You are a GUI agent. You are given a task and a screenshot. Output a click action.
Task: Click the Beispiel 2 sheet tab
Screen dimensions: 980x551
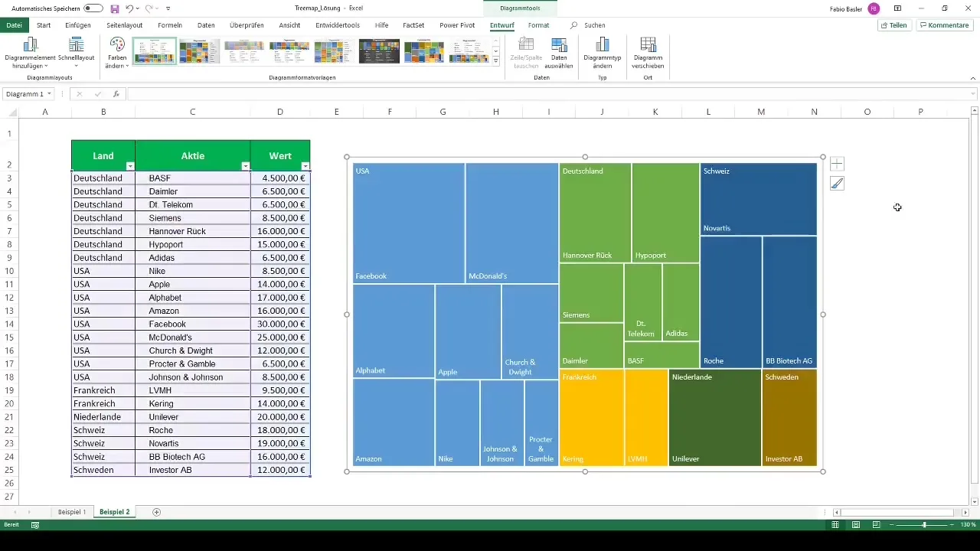pyautogui.click(x=115, y=512)
